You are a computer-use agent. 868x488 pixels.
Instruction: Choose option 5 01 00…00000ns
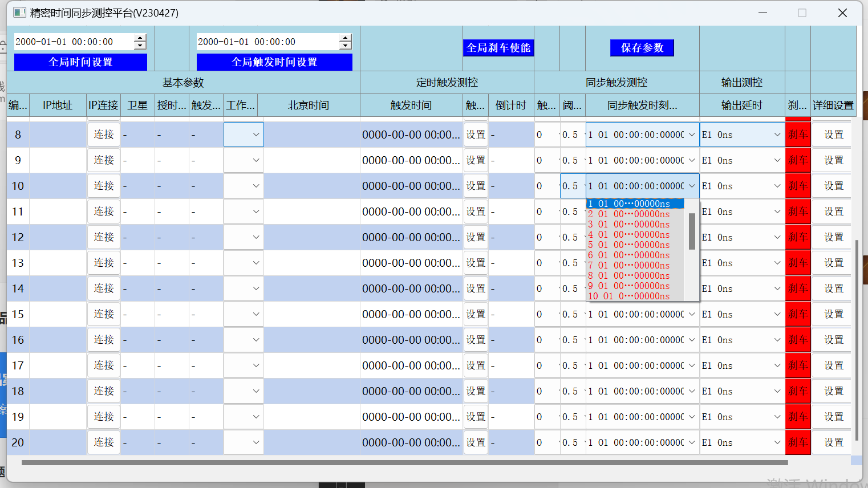(x=635, y=245)
